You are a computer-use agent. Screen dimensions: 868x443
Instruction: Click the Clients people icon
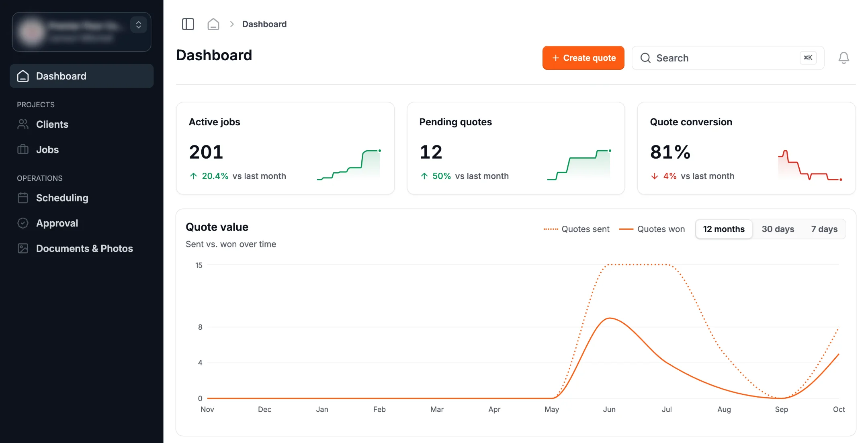point(23,124)
